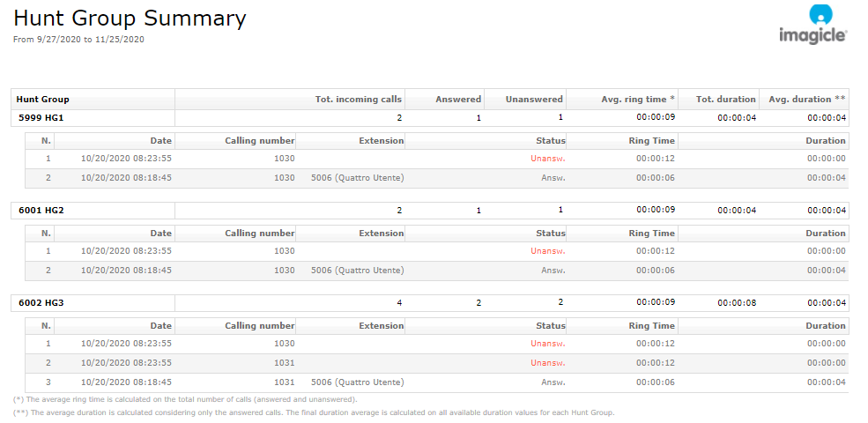
Task: Click the total incoming calls value 4
Action: coord(398,303)
